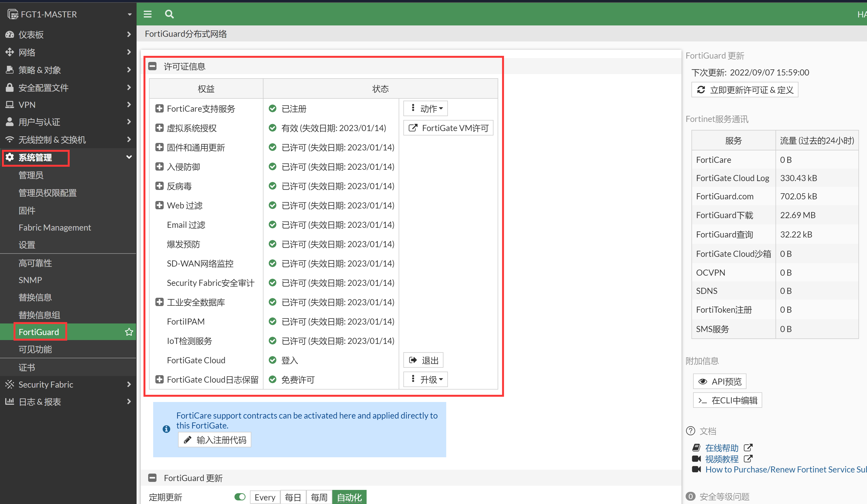Click the 在CLI中编辑 button

pyautogui.click(x=728, y=400)
